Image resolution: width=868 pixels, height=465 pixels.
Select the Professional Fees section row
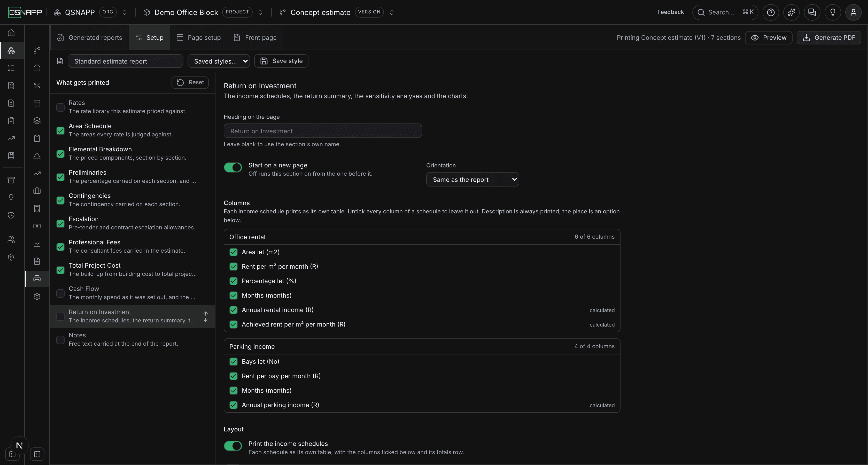(x=133, y=246)
